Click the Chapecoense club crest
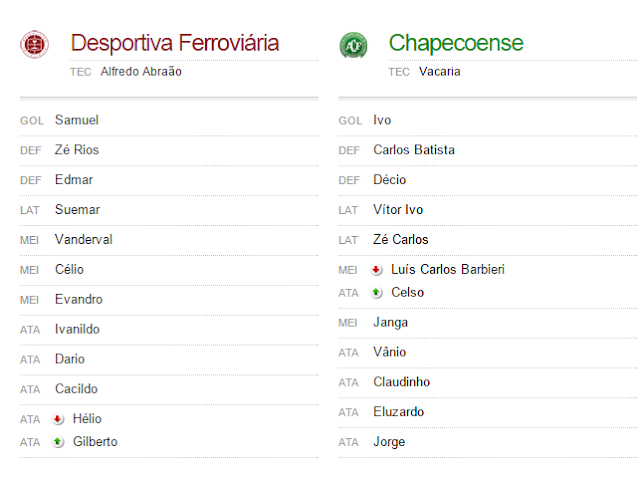Screen dimensions: 640x481 coord(353,45)
